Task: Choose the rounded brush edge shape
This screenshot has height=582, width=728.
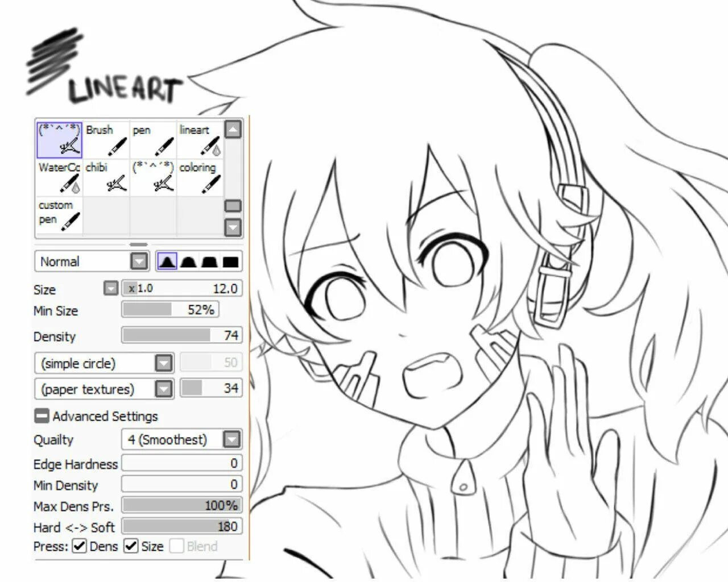Action: (x=188, y=261)
